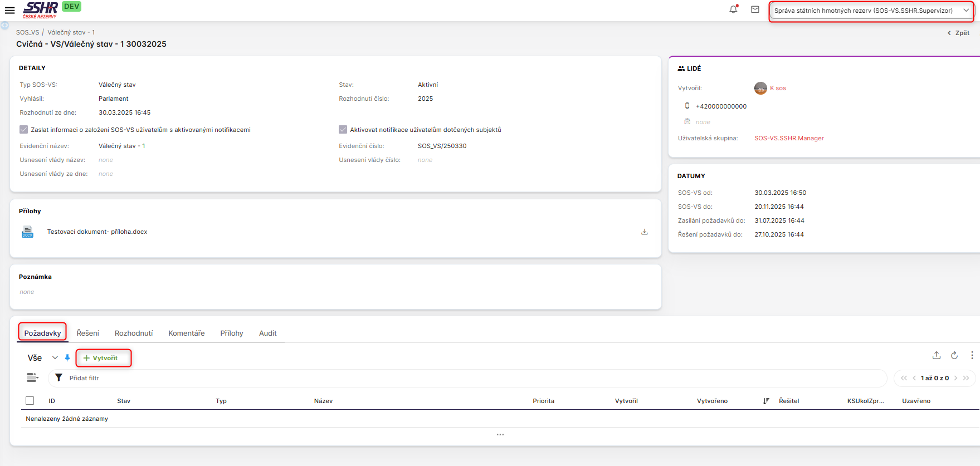
Task: Open the hamburger navigation menu
Action: (x=9, y=10)
